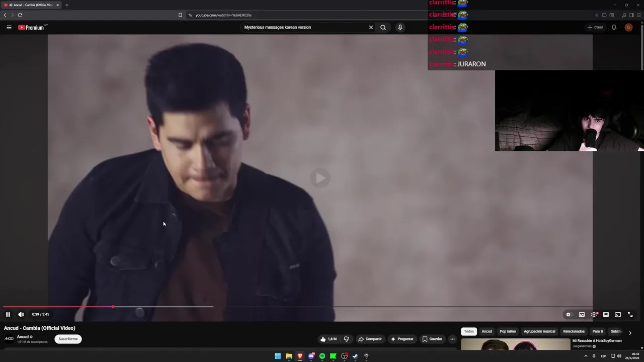The image size is (644, 362).
Task: Open the Windows Start menu
Action: [278, 356]
